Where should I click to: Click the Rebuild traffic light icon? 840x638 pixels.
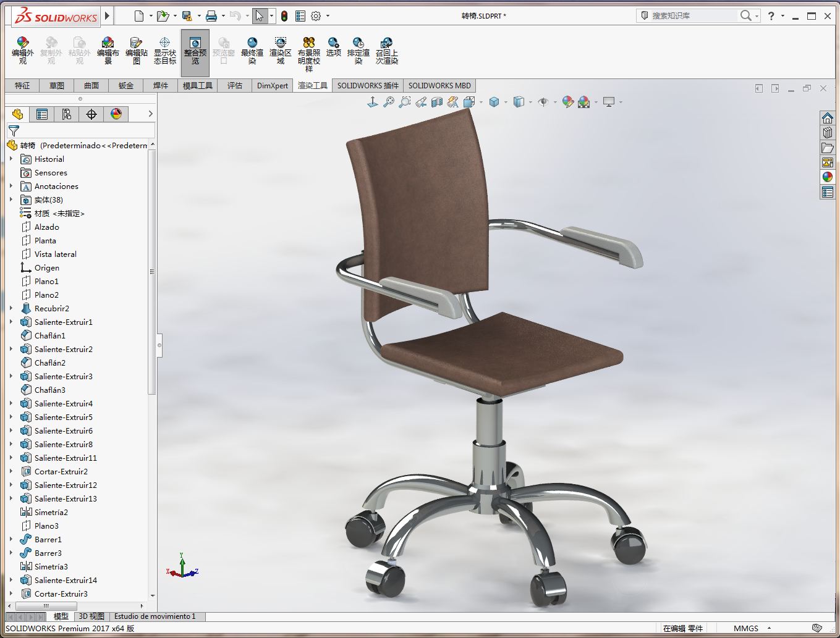coord(284,16)
